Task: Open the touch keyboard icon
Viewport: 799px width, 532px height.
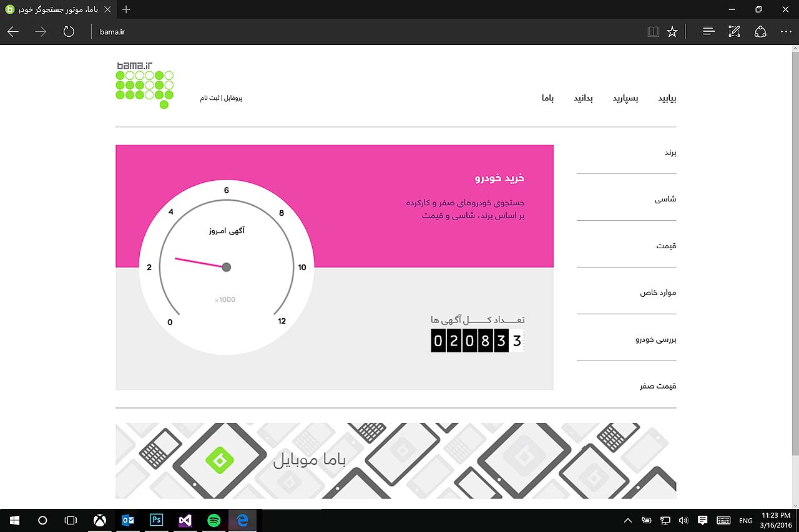Action: coord(723,520)
